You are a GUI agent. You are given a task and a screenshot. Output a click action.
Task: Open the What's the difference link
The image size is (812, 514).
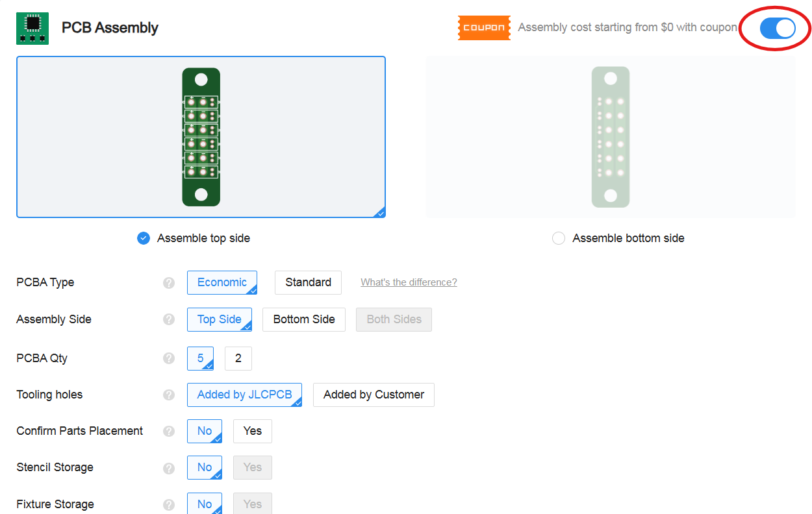click(409, 282)
